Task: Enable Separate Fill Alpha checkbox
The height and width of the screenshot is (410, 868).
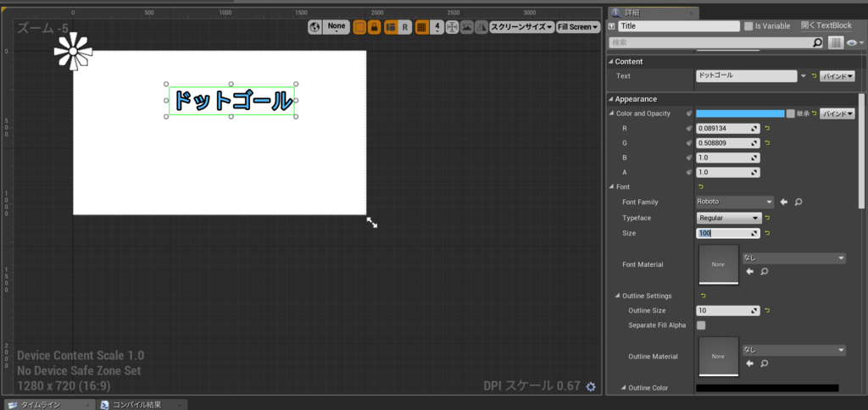Action: point(701,325)
